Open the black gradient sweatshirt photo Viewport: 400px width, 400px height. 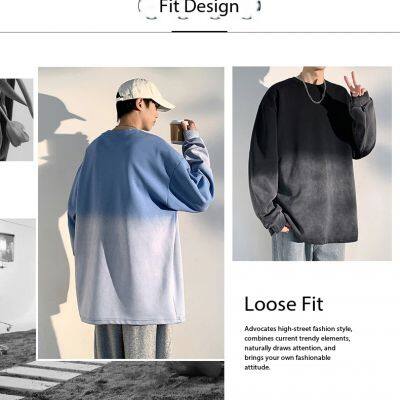312,163
